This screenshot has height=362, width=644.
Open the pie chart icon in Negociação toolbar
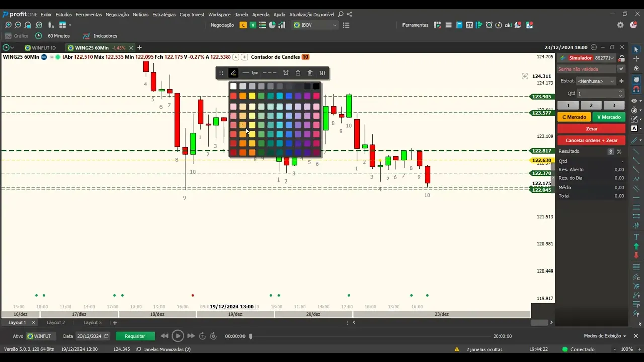272,25
